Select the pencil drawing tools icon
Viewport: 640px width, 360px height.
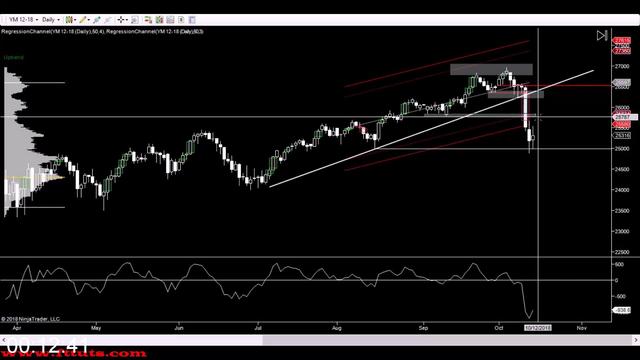(x=83, y=20)
